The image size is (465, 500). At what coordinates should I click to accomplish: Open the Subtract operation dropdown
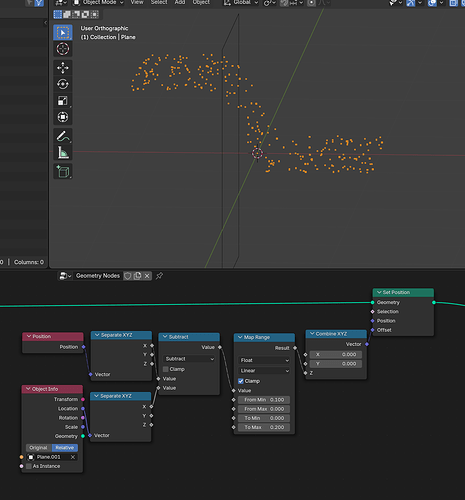point(189,359)
